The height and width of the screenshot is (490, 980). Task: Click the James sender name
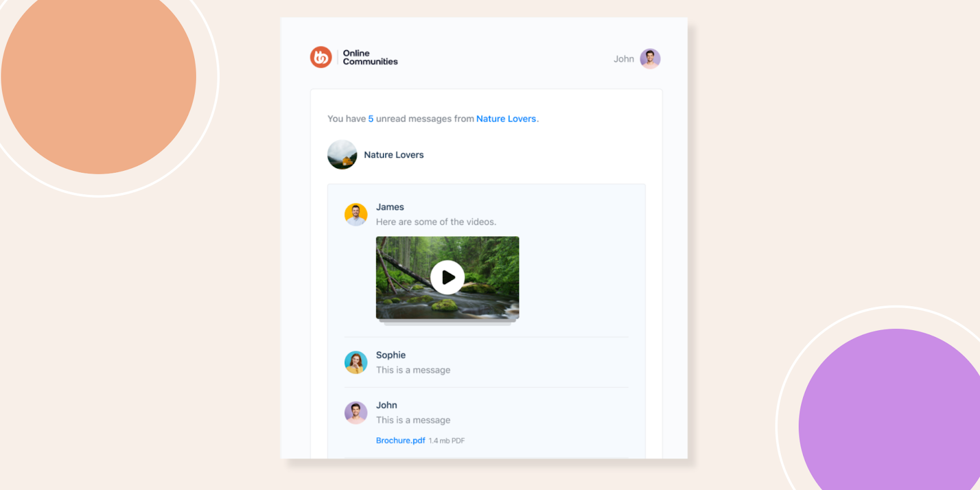(x=390, y=207)
